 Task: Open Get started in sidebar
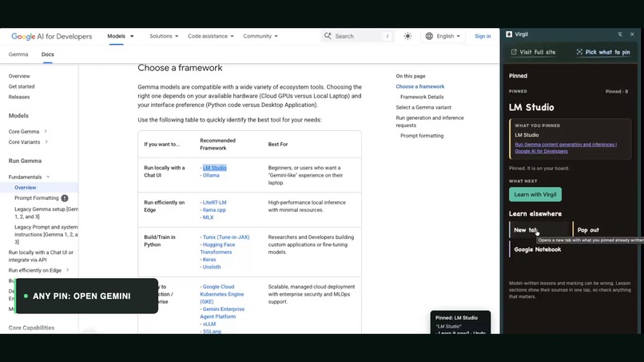click(x=22, y=86)
